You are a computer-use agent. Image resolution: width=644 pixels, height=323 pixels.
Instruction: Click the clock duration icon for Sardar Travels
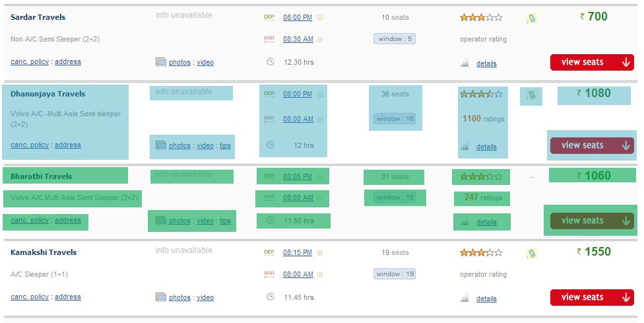click(270, 61)
